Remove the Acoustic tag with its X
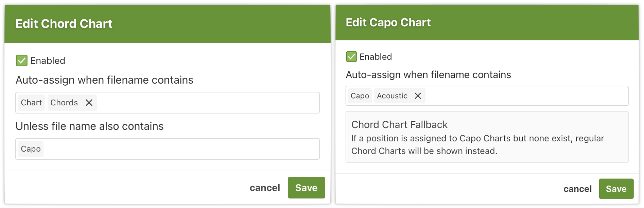Image resolution: width=644 pixels, height=208 pixels. pos(418,96)
